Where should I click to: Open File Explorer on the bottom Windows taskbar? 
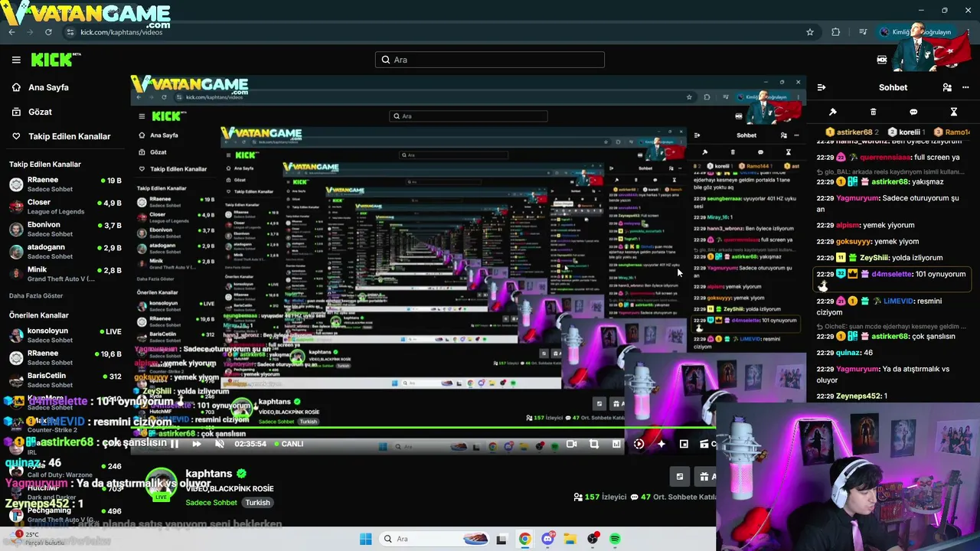pyautogui.click(x=570, y=539)
